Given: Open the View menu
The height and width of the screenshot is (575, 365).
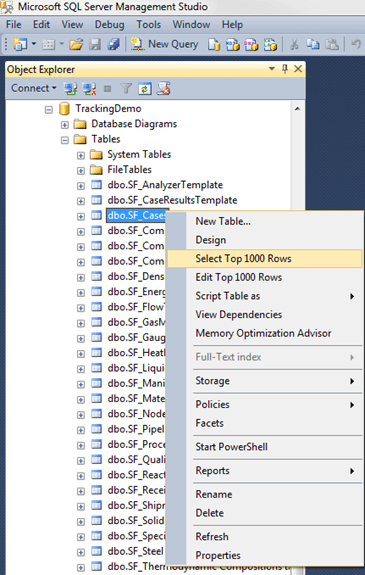Looking at the screenshot, I should [x=72, y=25].
